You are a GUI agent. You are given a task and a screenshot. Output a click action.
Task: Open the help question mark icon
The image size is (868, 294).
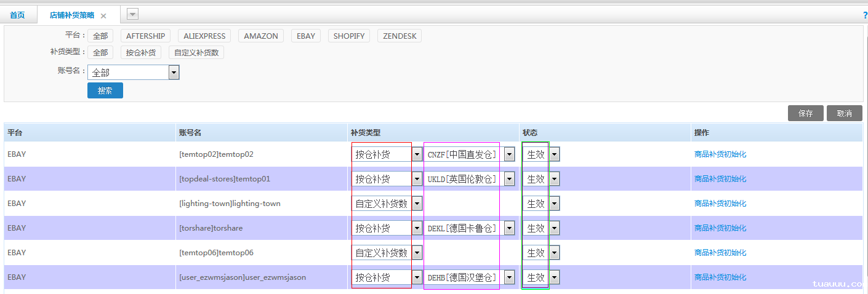tap(865, 15)
